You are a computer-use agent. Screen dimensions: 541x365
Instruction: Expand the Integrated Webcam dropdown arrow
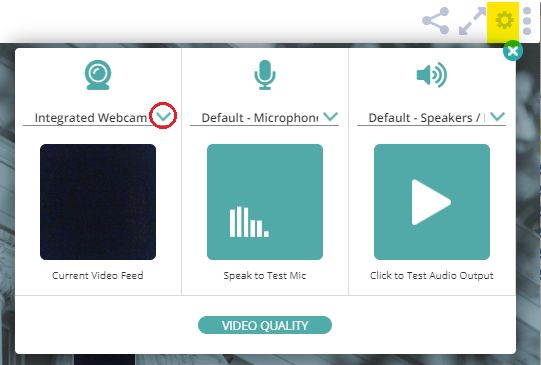click(163, 116)
